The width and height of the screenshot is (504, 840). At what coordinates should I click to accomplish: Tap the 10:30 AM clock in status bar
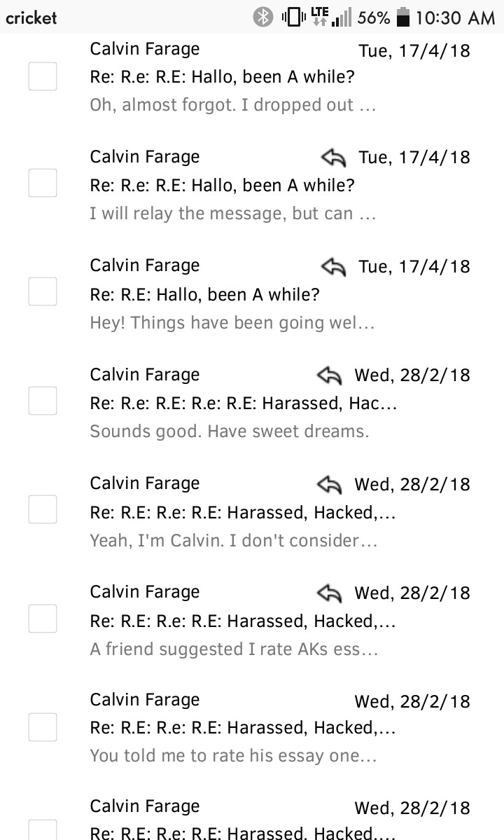tap(455, 18)
